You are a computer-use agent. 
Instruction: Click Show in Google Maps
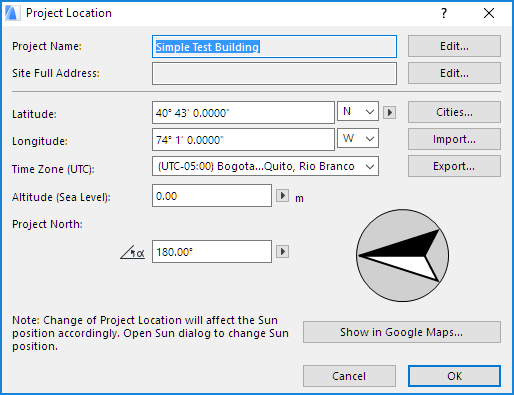click(x=402, y=332)
